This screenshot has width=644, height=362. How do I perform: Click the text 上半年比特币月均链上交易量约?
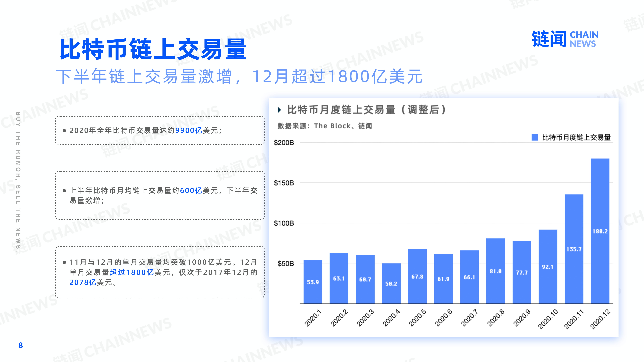(x=124, y=191)
